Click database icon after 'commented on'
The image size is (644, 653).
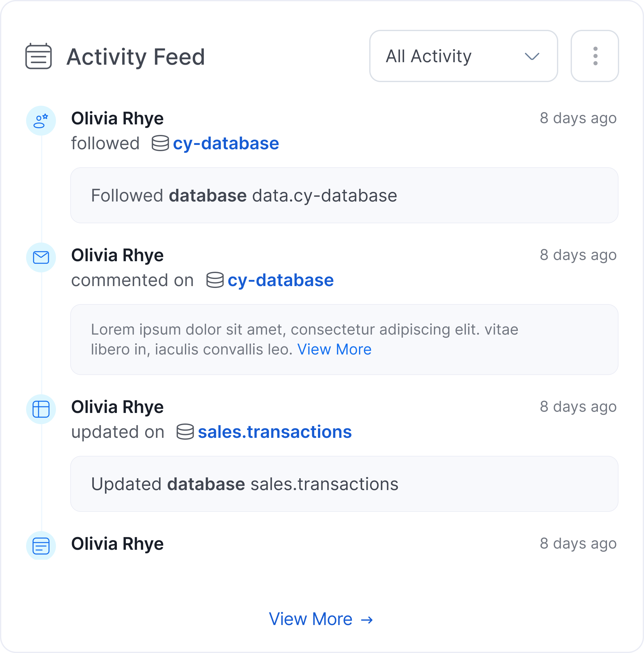pyautogui.click(x=215, y=280)
